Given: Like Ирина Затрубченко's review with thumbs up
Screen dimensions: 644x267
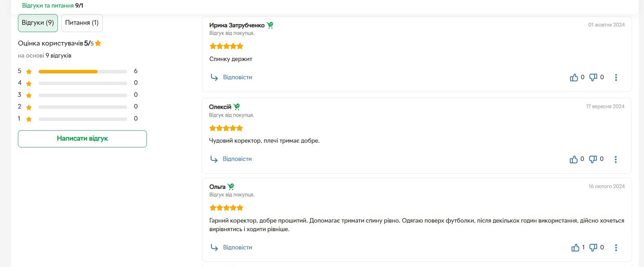Looking at the screenshot, I should point(574,78).
